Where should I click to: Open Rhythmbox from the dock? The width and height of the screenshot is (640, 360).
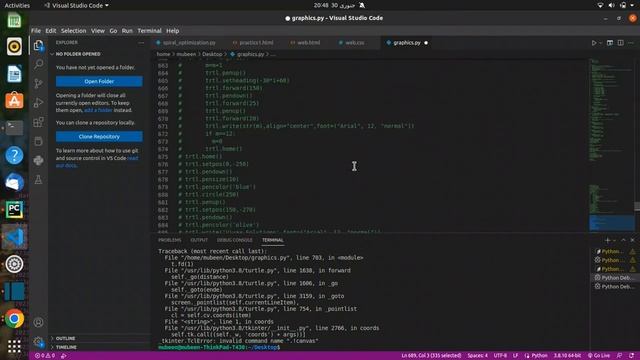coord(14,46)
